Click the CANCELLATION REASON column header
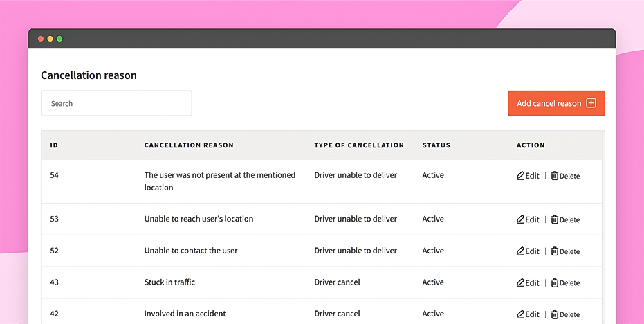 (189, 145)
